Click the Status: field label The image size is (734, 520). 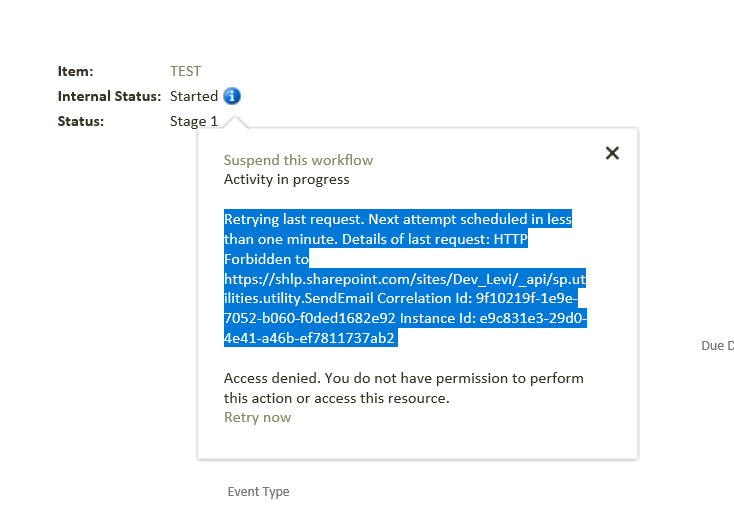tap(81, 121)
